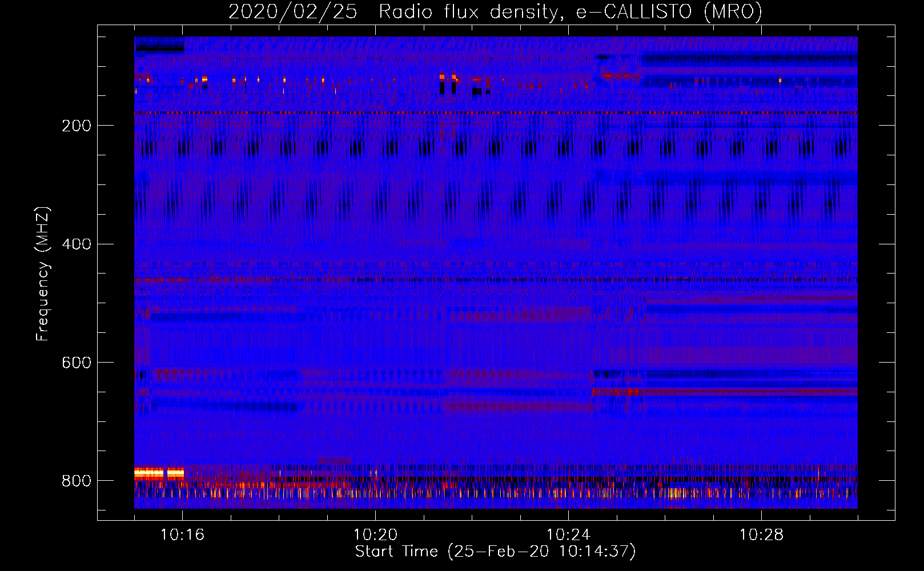924x571 pixels.
Task: Click the 200 MHz frequency tick label
Action: 77,126
